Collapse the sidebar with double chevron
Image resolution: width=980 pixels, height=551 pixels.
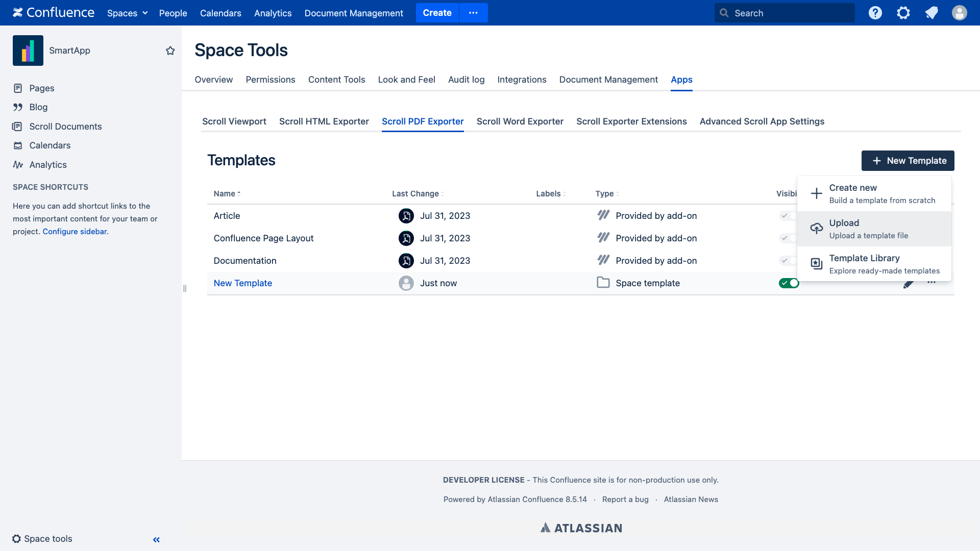tap(156, 539)
